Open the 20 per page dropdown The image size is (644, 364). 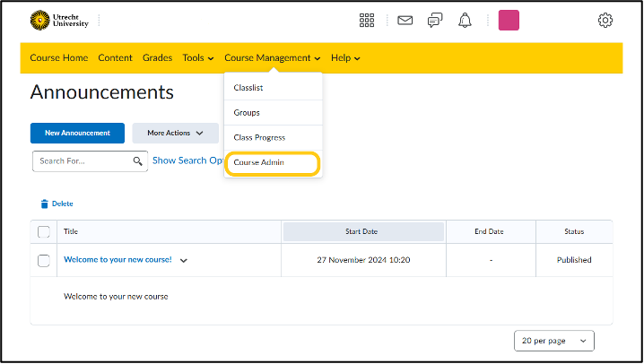pos(554,341)
